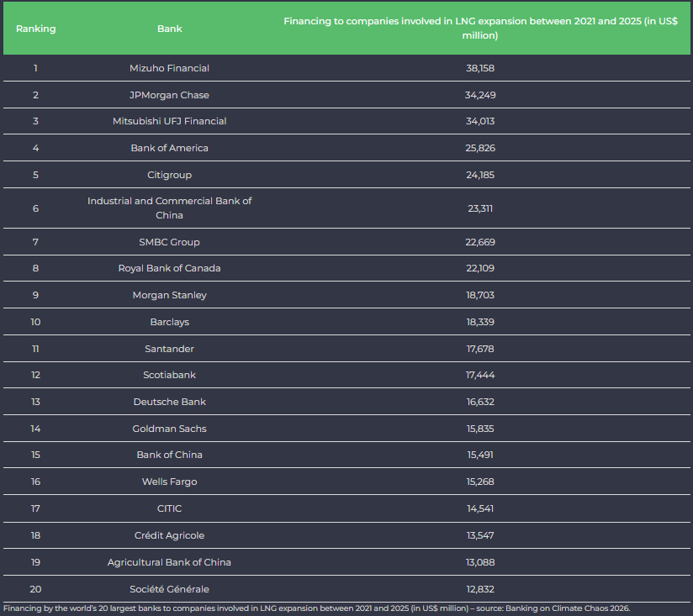Screen dimensions: 693x616
Task: Click ranking number 20 beside Société Générale
Action: pyautogui.click(x=36, y=589)
